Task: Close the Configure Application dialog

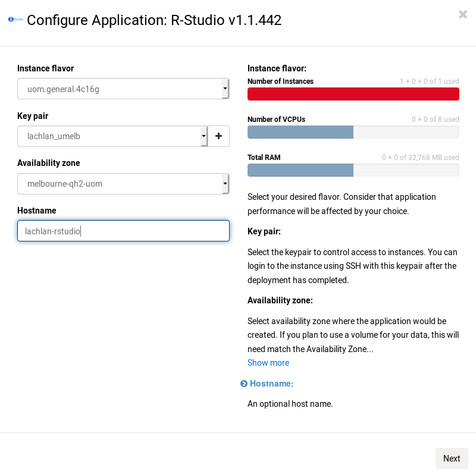Action: 463,14
